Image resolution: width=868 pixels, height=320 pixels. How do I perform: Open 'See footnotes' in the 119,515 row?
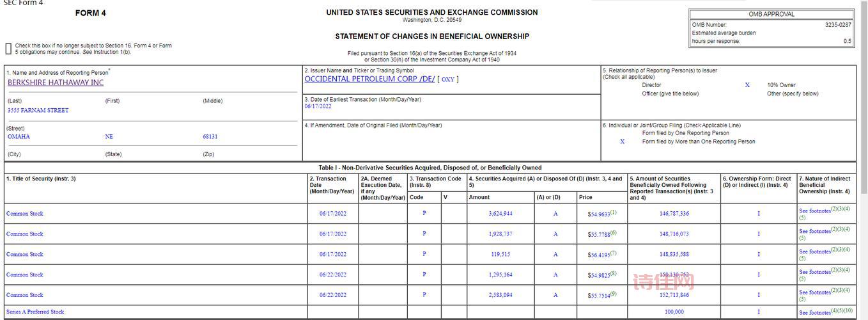[814, 252]
